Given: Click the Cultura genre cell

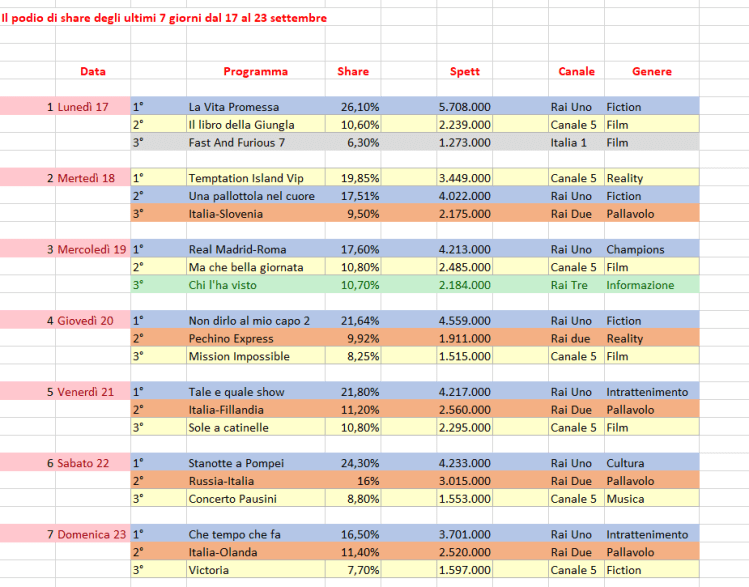Looking at the screenshot, I should [627, 463].
